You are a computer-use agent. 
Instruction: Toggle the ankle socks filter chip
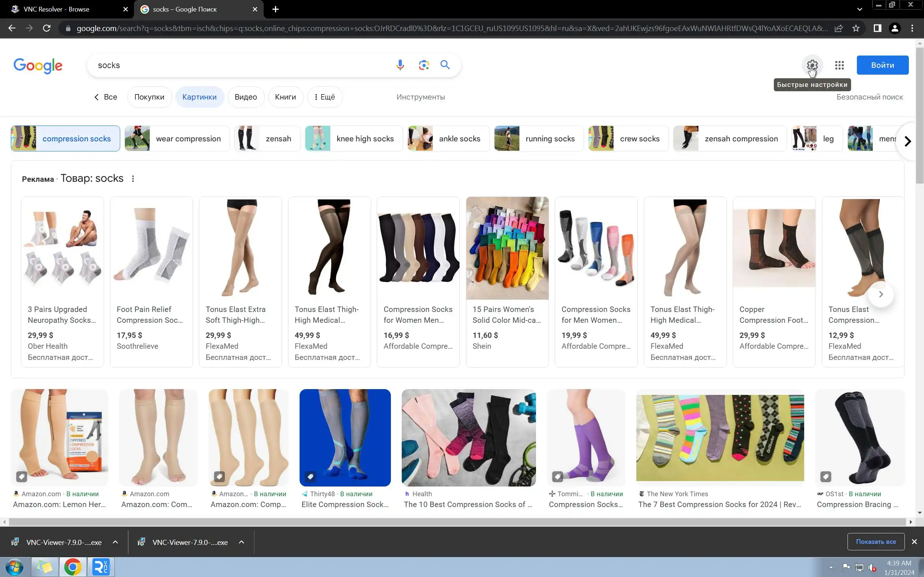pos(448,138)
